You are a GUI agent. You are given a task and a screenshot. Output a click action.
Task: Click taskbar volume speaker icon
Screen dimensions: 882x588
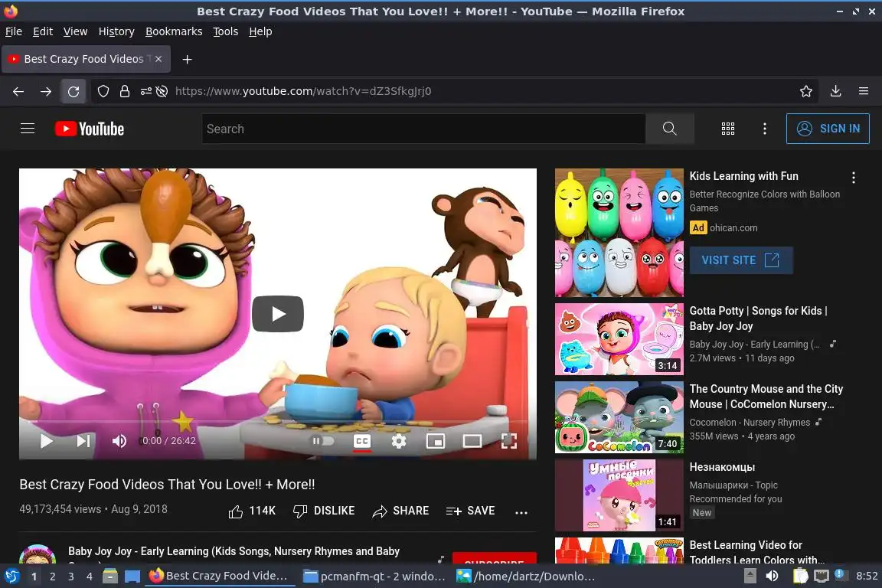(772, 577)
